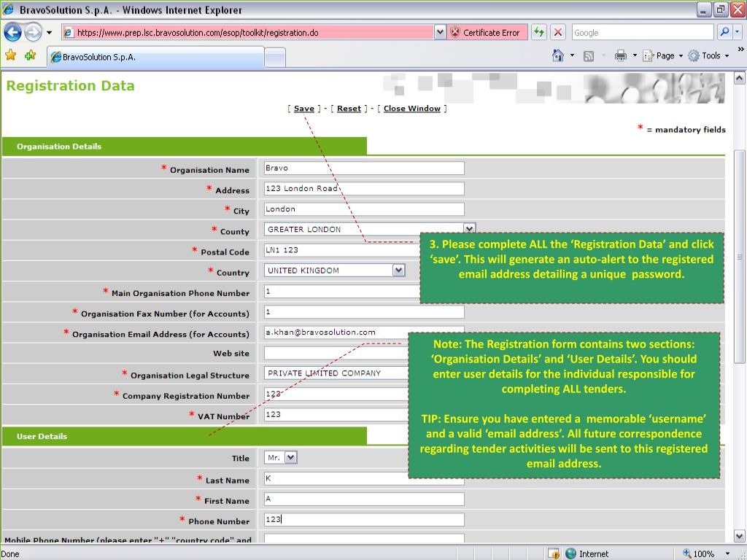Open Favorites Center star icon
Image resolution: width=747 pixels, height=560 pixels.
[10, 55]
